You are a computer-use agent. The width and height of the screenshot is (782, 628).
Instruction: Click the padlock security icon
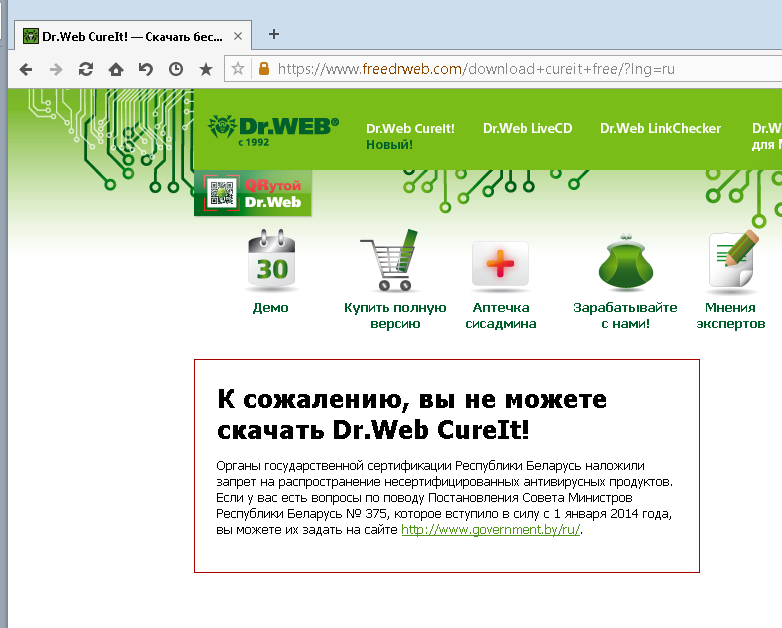pos(264,68)
